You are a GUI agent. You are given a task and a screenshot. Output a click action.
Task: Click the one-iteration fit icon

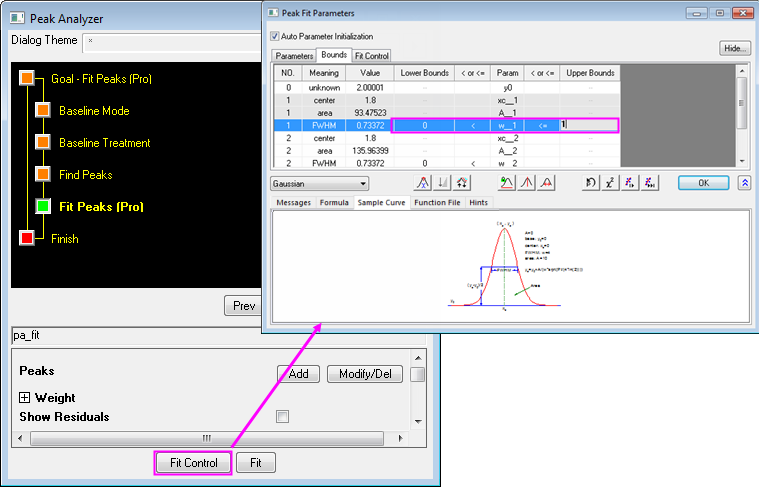pos(631,183)
